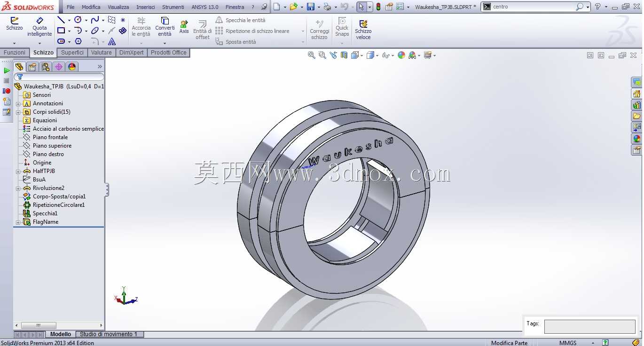Choose the Spline sketch tool
Image resolution: width=644 pixels, height=346 pixels.
pos(95,20)
